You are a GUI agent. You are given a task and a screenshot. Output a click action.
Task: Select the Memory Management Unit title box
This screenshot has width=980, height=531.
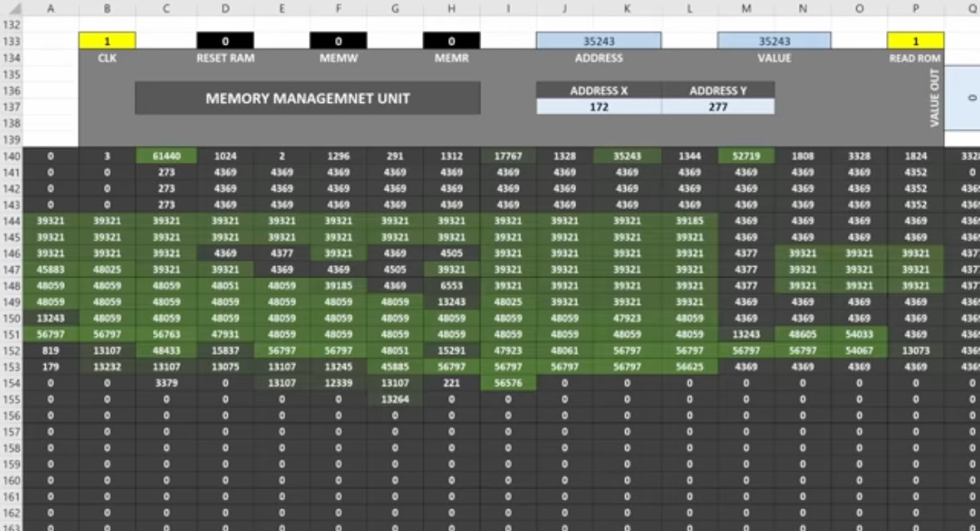point(308,98)
